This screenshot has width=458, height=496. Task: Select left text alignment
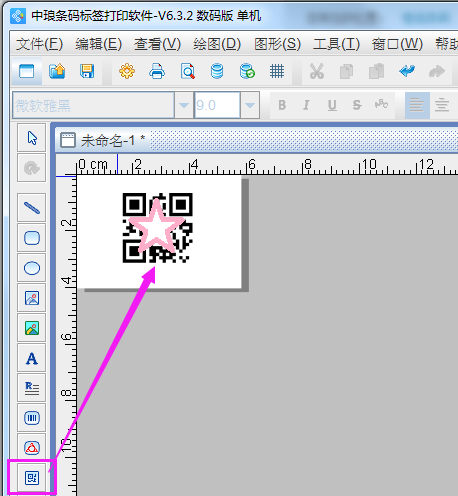point(417,106)
